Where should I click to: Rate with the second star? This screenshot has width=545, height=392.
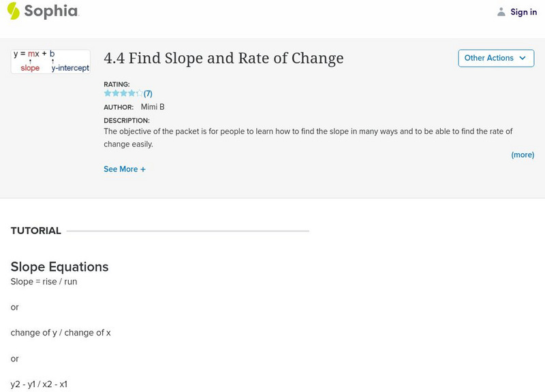pos(115,93)
